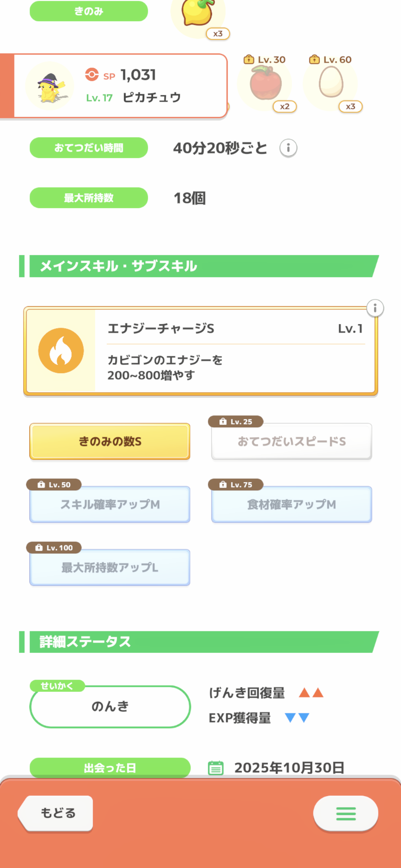Tap the calendar icon by 2025年10月30日
This screenshot has height=868, width=401.
[x=216, y=767]
